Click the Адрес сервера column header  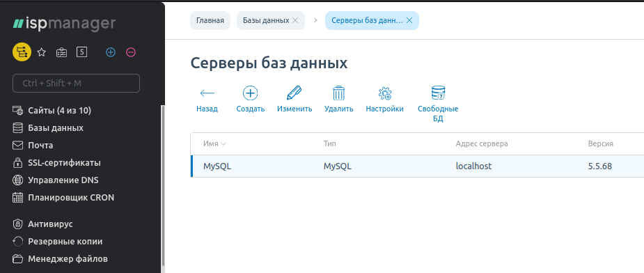482,144
